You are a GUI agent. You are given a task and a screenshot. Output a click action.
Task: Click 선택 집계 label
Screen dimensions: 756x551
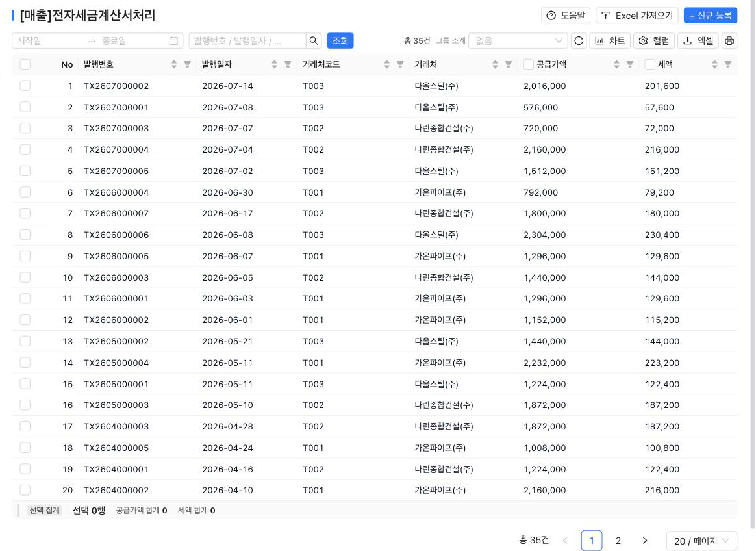tap(44, 511)
